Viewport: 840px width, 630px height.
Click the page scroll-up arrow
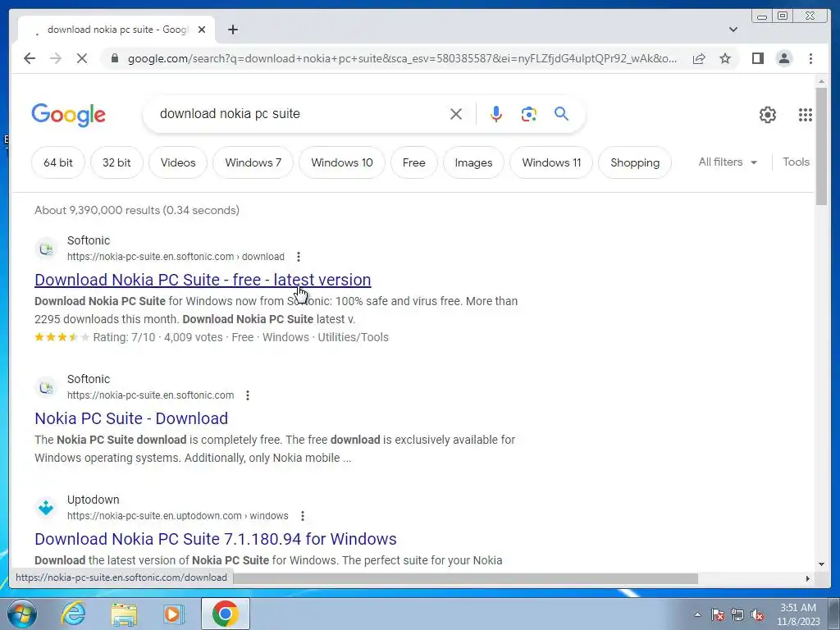[821, 81]
